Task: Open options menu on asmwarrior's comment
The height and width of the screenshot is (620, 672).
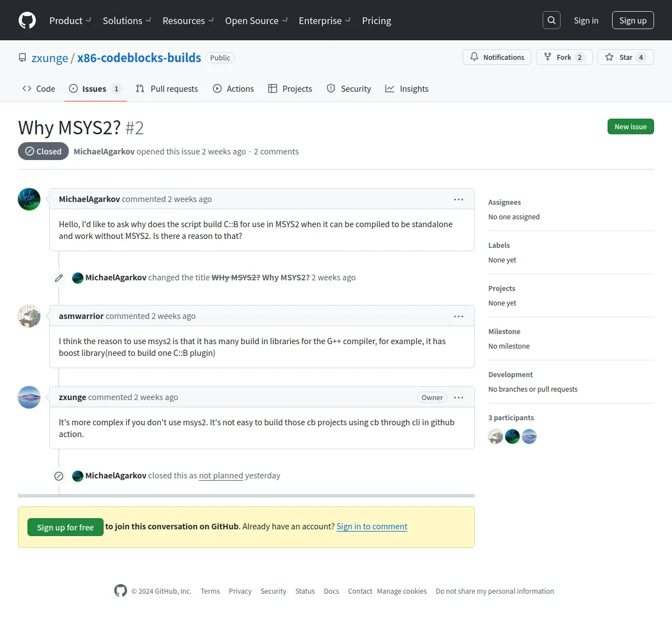Action: pos(459,316)
